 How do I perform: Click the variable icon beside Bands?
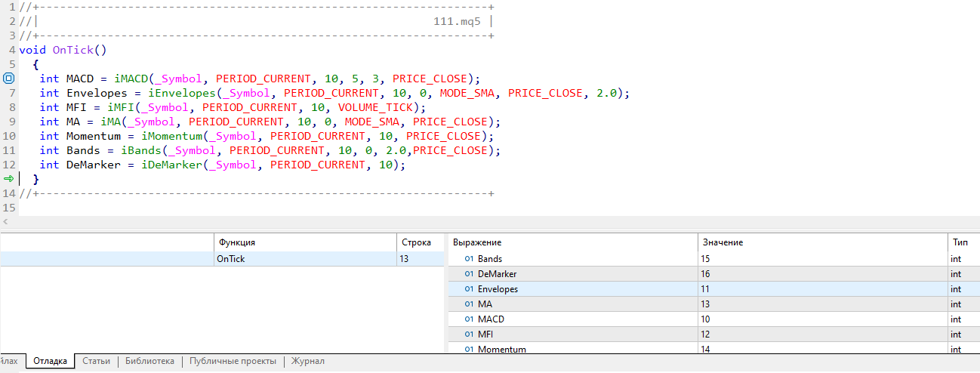468,258
